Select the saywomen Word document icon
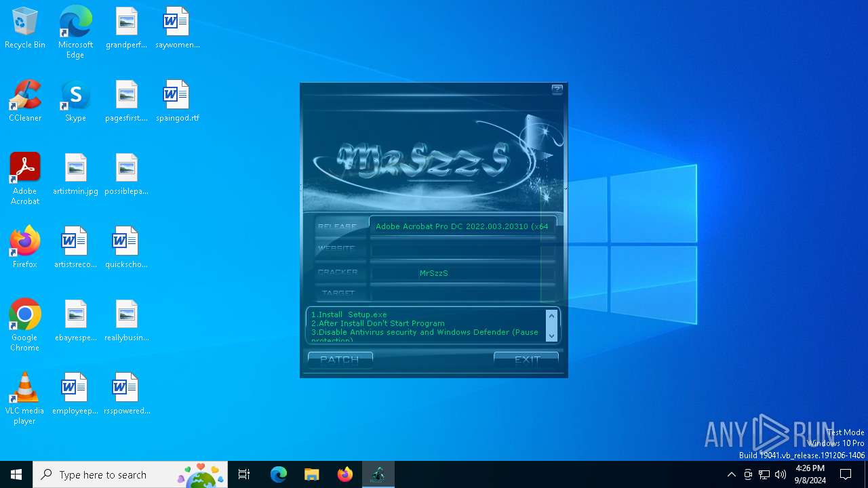 (177, 28)
